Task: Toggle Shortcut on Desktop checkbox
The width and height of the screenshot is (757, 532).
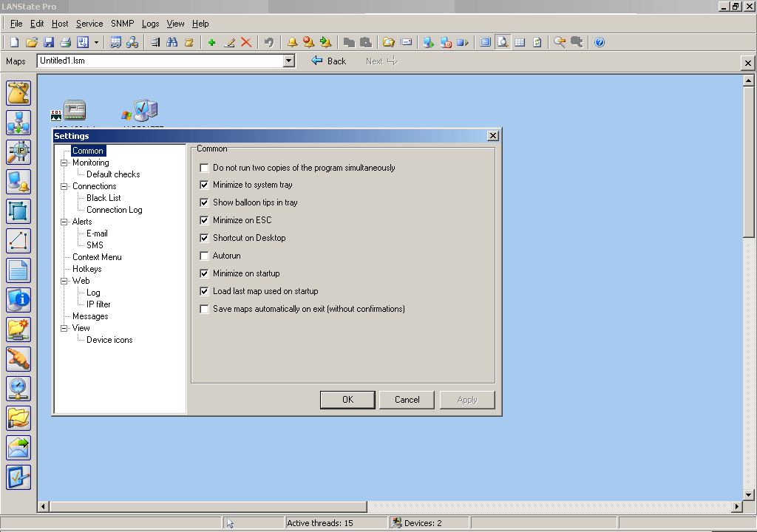Action: 204,238
